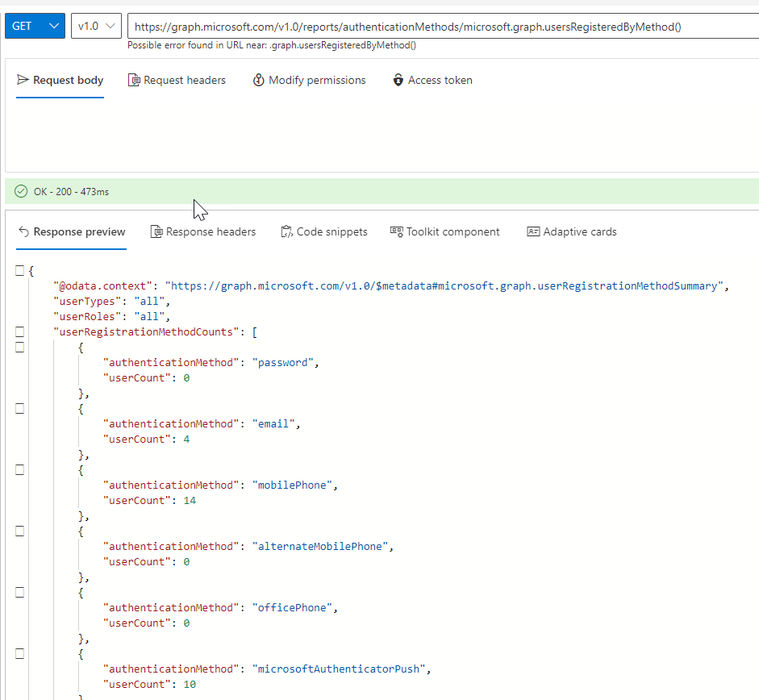
Task: Click the Request body send-arrow icon
Action: (x=23, y=79)
